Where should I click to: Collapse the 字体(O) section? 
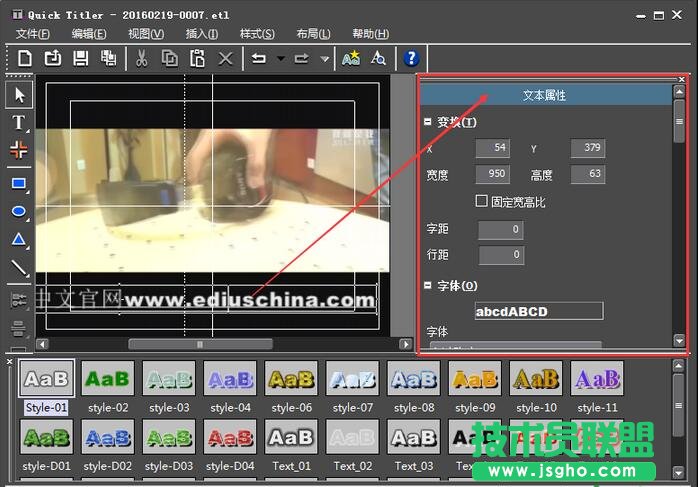(428, 285)
